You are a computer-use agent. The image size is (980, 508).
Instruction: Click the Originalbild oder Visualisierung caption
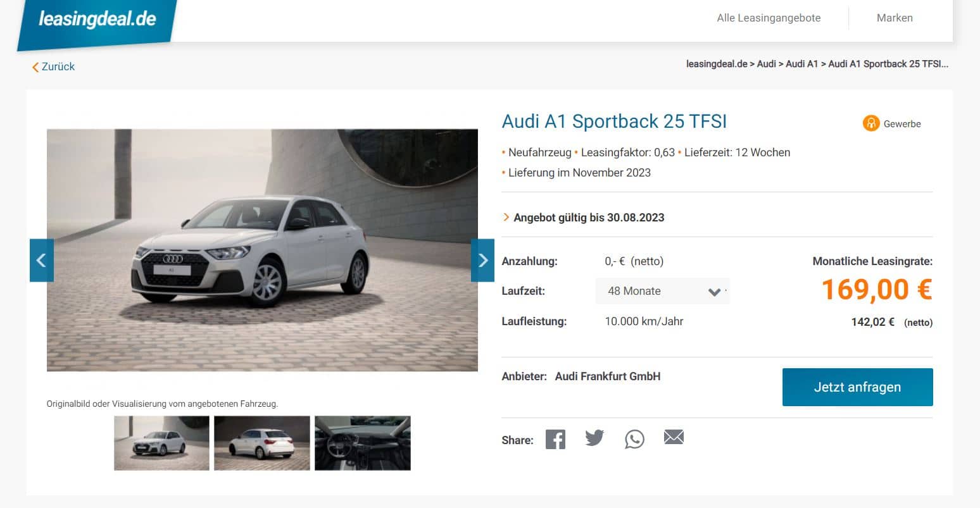tap(162, 404)
